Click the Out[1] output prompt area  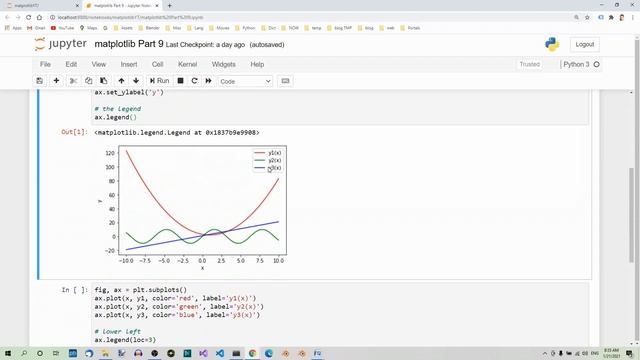tap(74, 132)
